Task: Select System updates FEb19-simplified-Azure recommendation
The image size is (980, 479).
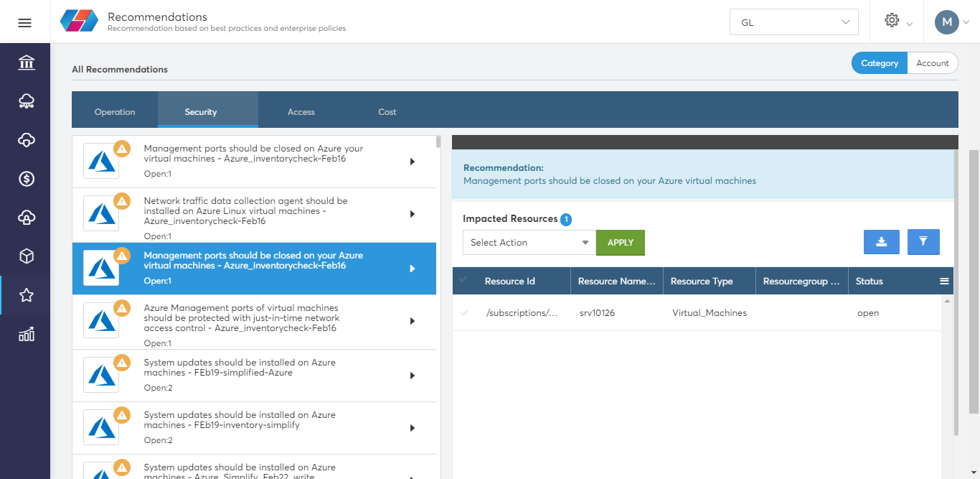Action: point(254,376)
